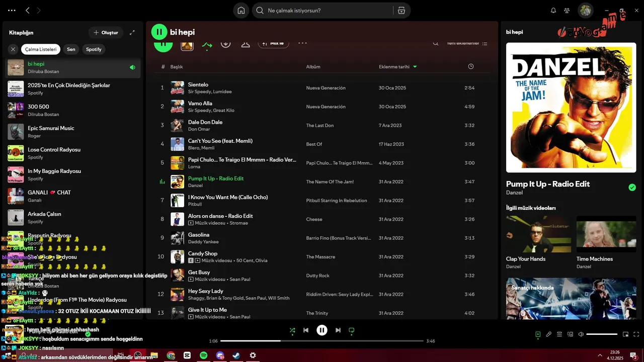This screenshot has height=362, width=644.
Task: Sort by the Başlık column header
Action: tap(177, 66)
